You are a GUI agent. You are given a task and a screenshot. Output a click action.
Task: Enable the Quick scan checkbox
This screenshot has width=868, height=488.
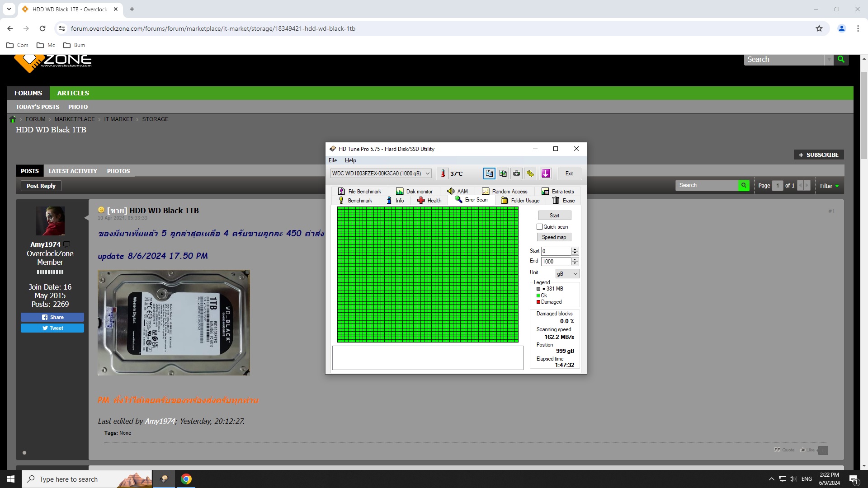pos(539,227)
